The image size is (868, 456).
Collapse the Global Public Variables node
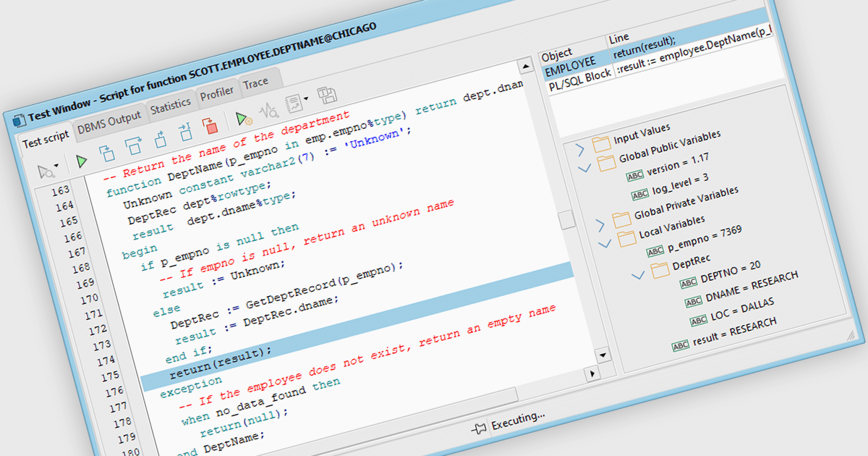[585, 169]
